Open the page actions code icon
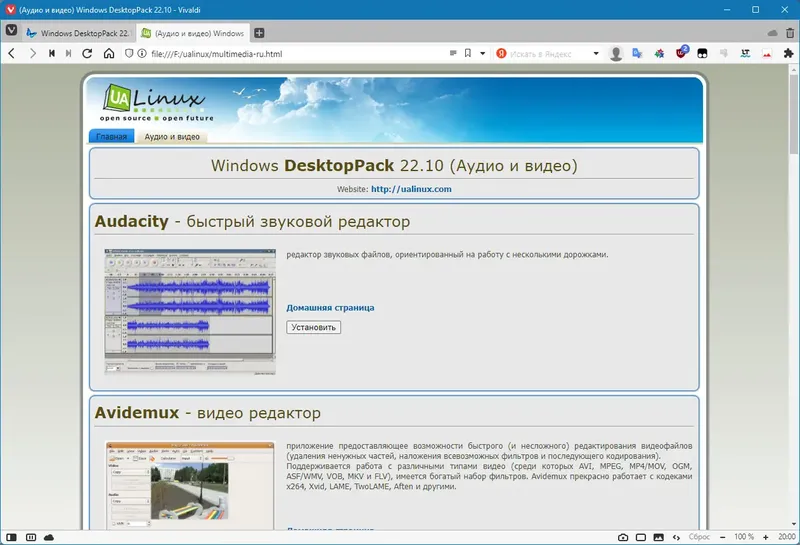The image size is (800, 545). pos(677,537)
